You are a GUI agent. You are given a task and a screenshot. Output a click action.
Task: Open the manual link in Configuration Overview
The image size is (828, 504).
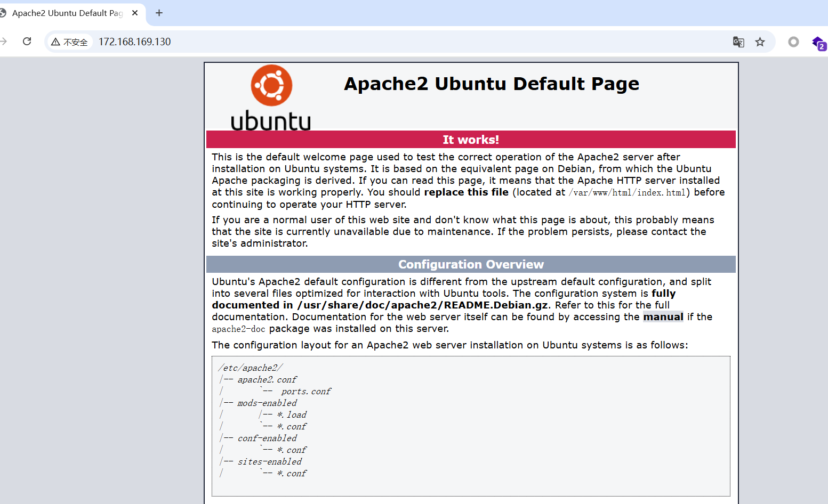663,317
